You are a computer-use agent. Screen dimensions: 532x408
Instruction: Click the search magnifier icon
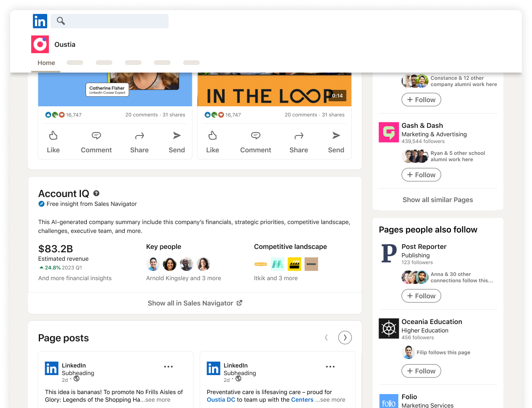click(x=61, y=21)
